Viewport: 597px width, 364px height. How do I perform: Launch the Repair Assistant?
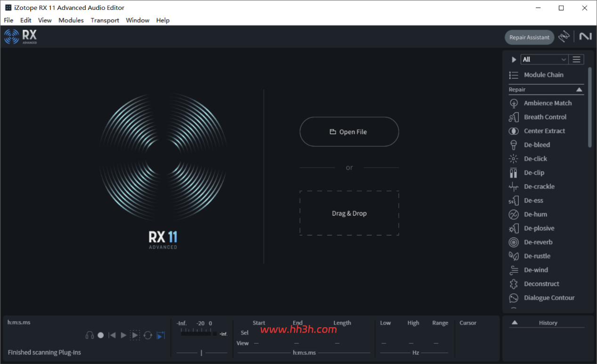click(529, 37)
